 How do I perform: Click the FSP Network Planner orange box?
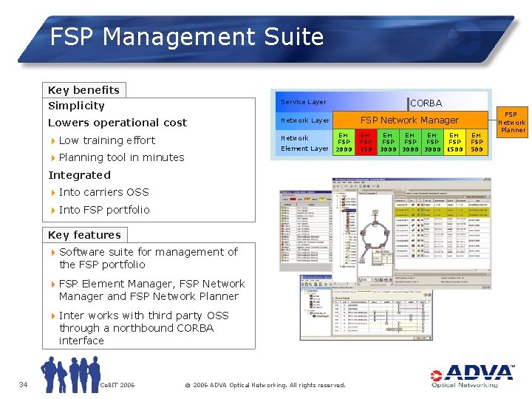pyautogui.click(x=512, y=122)
